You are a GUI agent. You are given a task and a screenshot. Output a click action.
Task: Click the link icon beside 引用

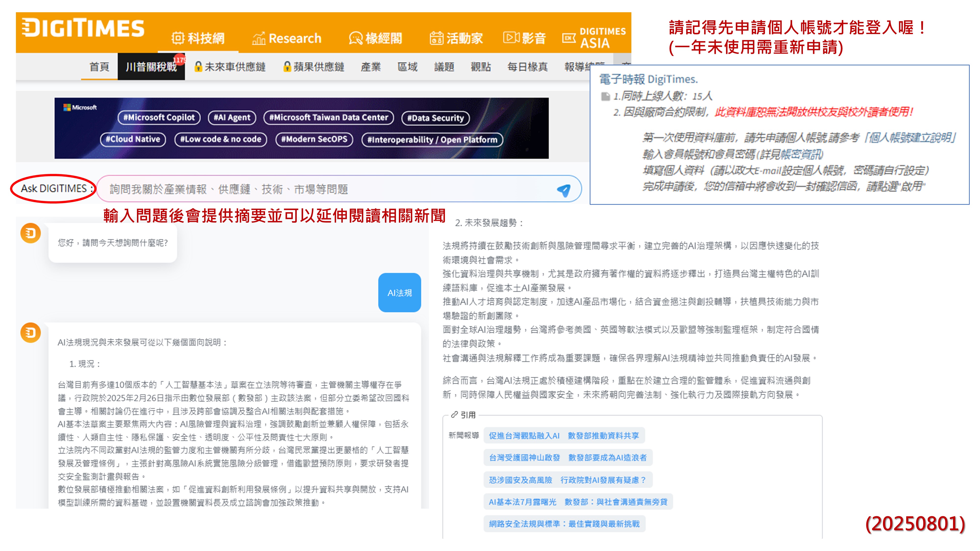pos(454,415)
